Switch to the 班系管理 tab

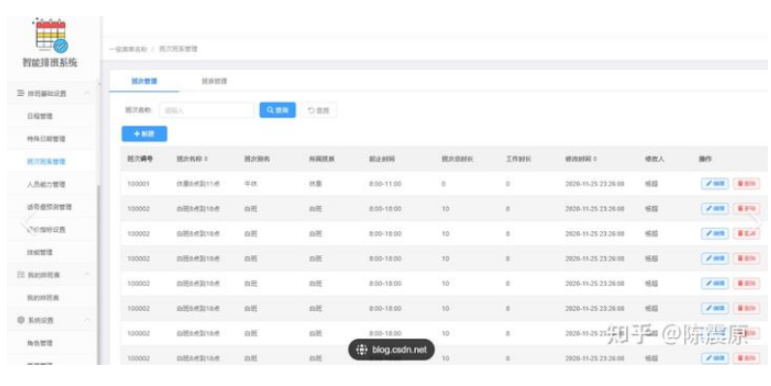tap(214, 81)
